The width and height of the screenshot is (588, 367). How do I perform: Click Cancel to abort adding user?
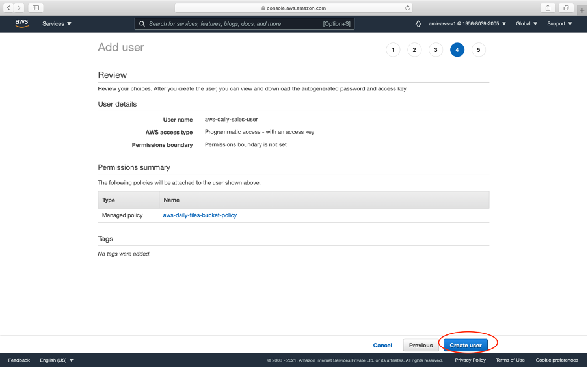click(382, 346)
